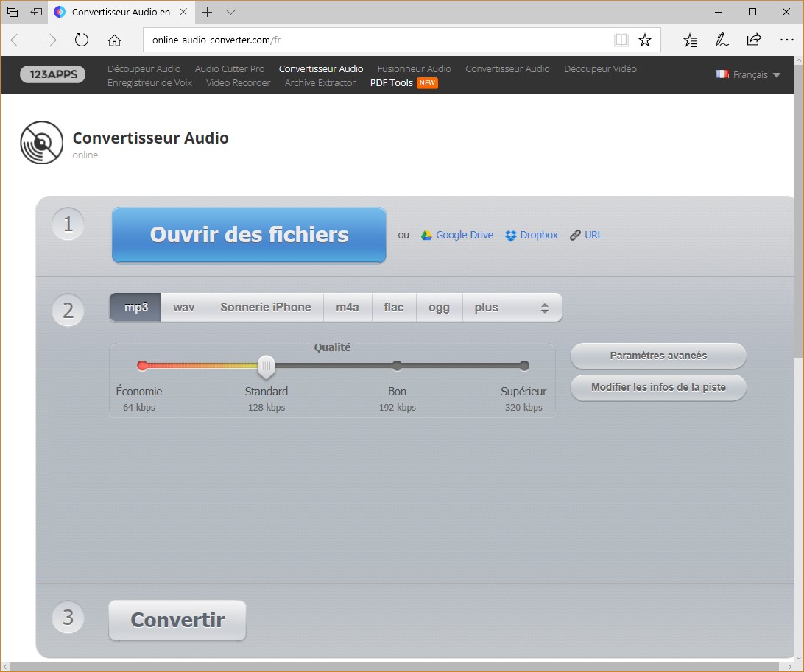Click the share icon in browser toolbar
The image size is (804, 672).
(754, 40)
